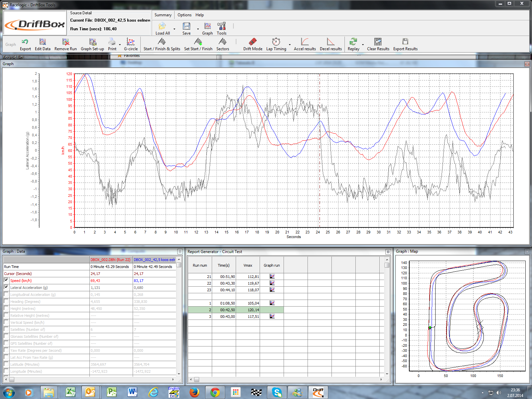Viewport: 532px width, 399px height.
Task: Click Graph run column header
Action: point(272,265)
